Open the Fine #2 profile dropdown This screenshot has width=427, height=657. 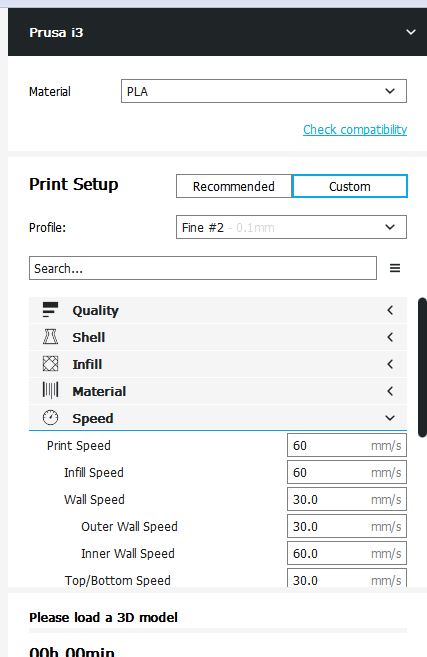pyautogui.click(x=291, y=227)
